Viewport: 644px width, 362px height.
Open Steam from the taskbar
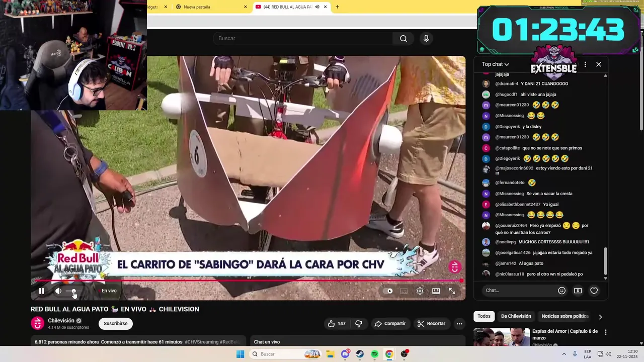tap(360, 354)
